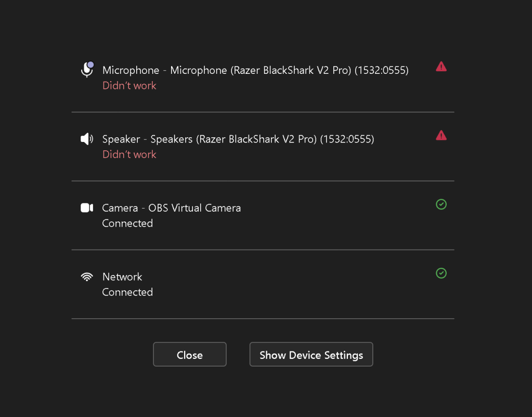Click the Network label
Viewport: 532px width, 417px height.
click(x=122, y=277)
